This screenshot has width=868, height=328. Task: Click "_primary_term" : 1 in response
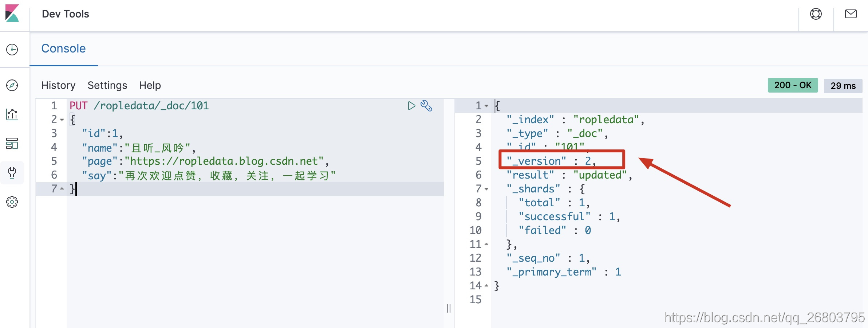(564, 272)
